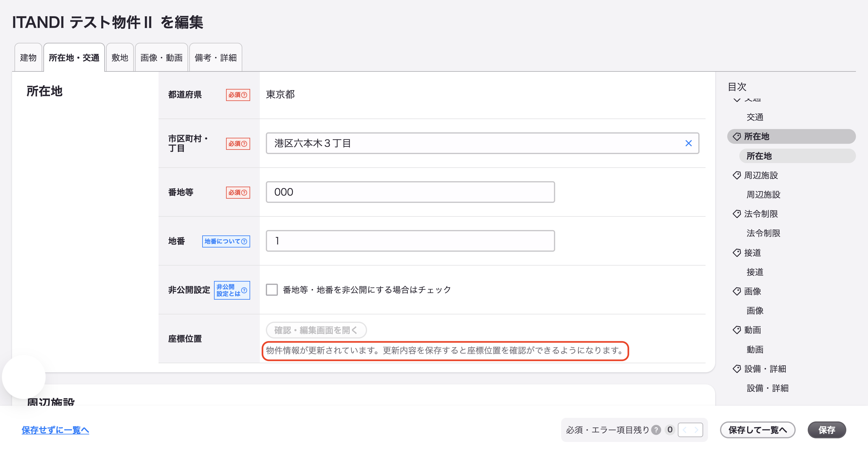Click the 周辺施設 section label in 目次
Viewport: 868px width, 454px height.
pyautogui.click(x=761, y=175)
